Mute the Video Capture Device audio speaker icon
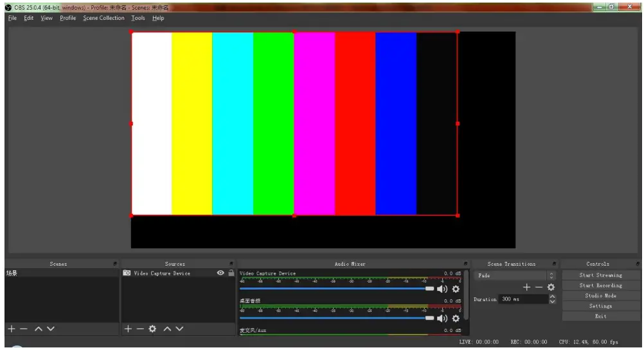The height and width of the screenshot is (350, 644). coord(442,289)
